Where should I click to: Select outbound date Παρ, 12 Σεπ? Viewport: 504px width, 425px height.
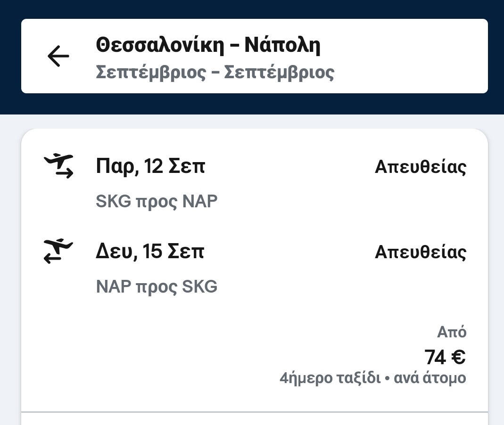tap(150, 166)
